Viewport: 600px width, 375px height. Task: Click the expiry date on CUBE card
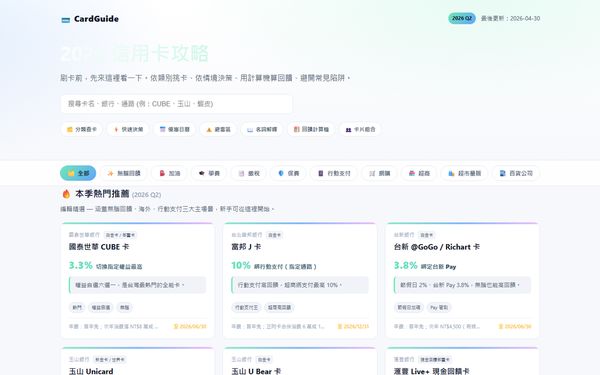point(190,326)
